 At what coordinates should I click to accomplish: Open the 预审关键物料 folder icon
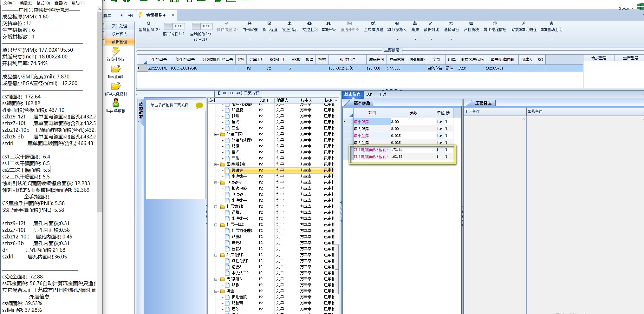click(x=116, y=86)
